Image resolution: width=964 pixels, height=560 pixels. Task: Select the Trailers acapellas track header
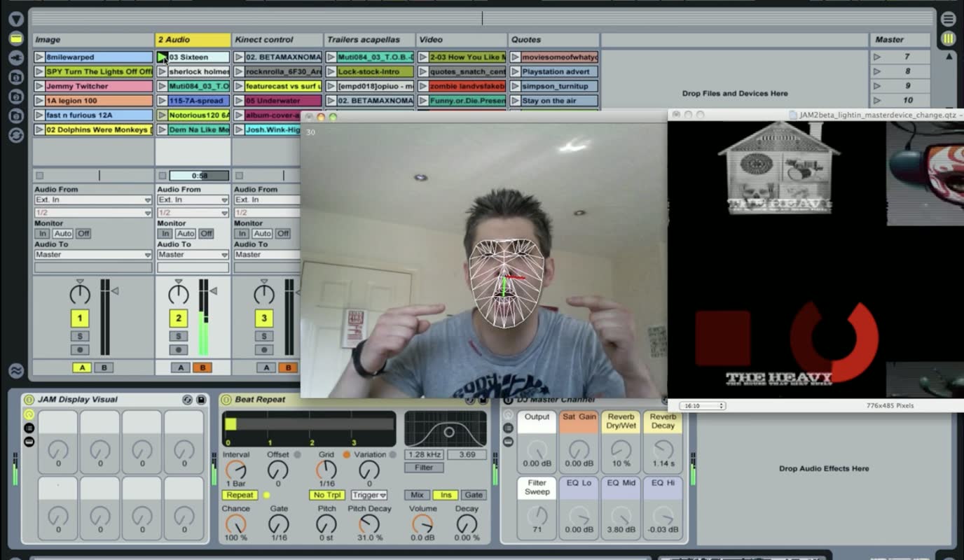click(x=369, y=40)
